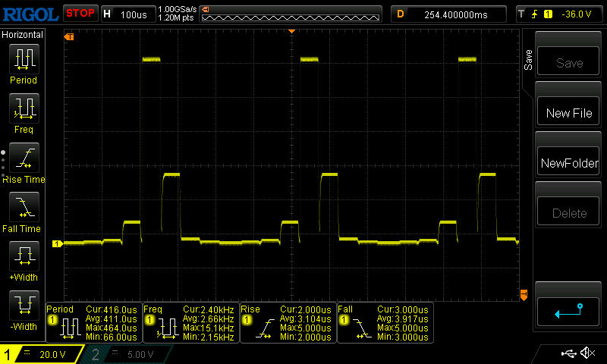Click the menu page indicator dots

[3, 164]
